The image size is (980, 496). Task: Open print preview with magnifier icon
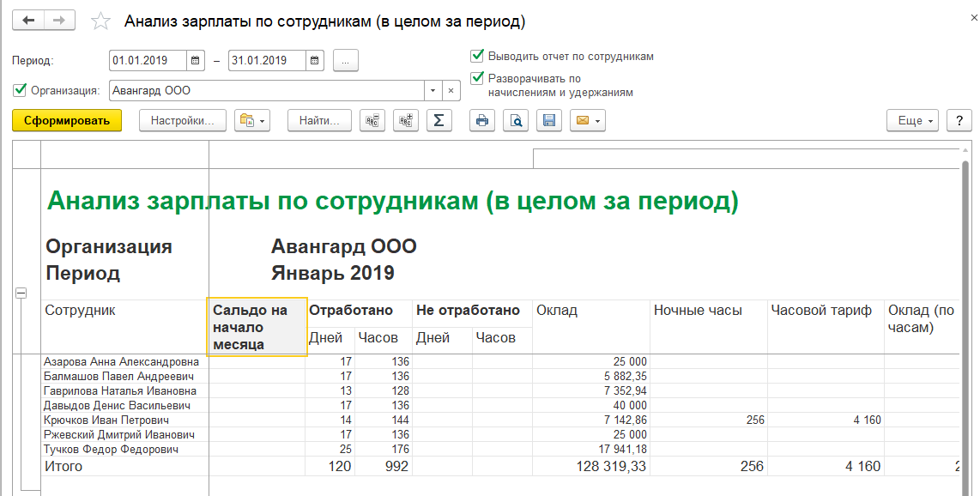coord(516,121)
